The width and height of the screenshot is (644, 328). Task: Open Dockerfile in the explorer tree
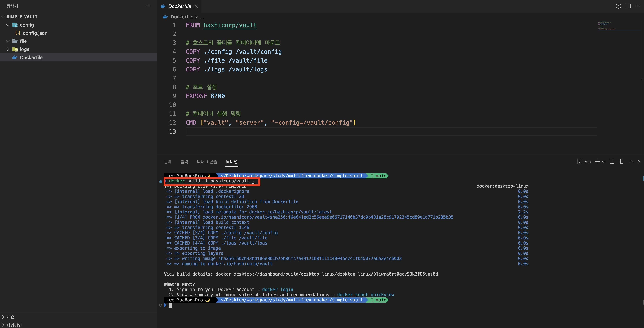pyautogui.click(x=78, y=57)
